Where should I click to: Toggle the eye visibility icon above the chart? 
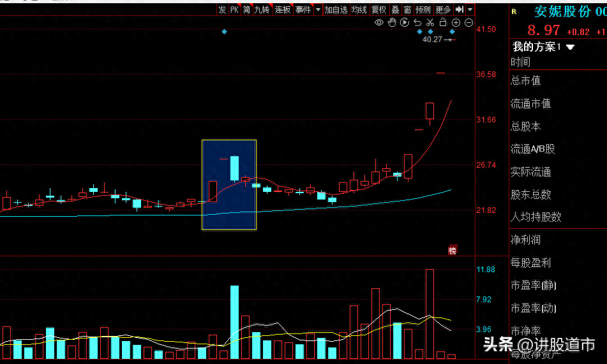(379, 22)
